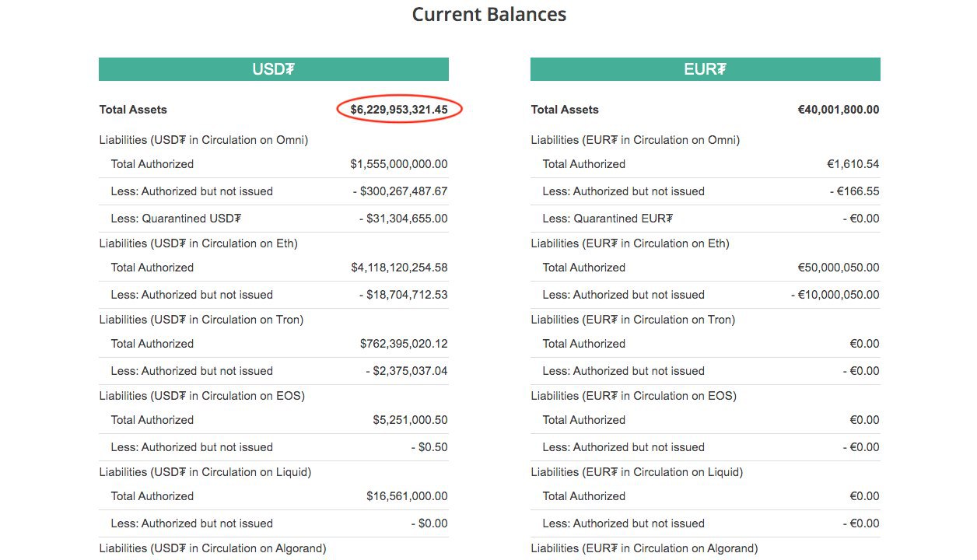Click the Liabilities USD₮ in Circulation on Omni heading
This screenshot has height=560, width=977.
[204, 140]
